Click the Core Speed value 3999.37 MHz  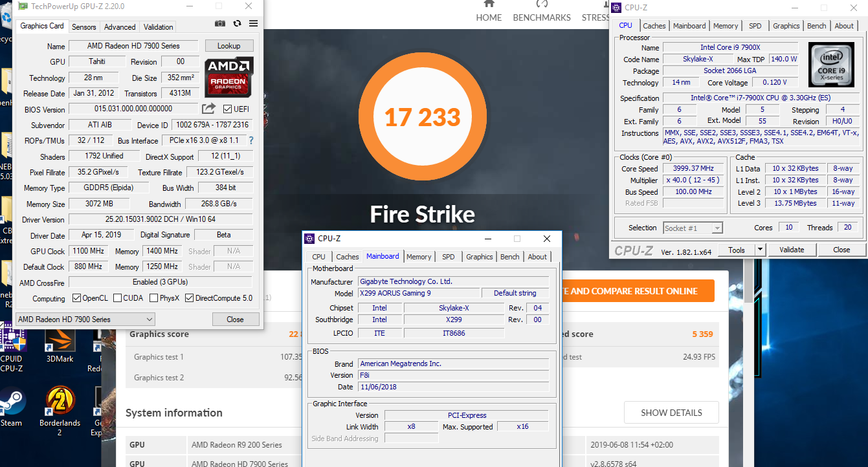point(693,168)
